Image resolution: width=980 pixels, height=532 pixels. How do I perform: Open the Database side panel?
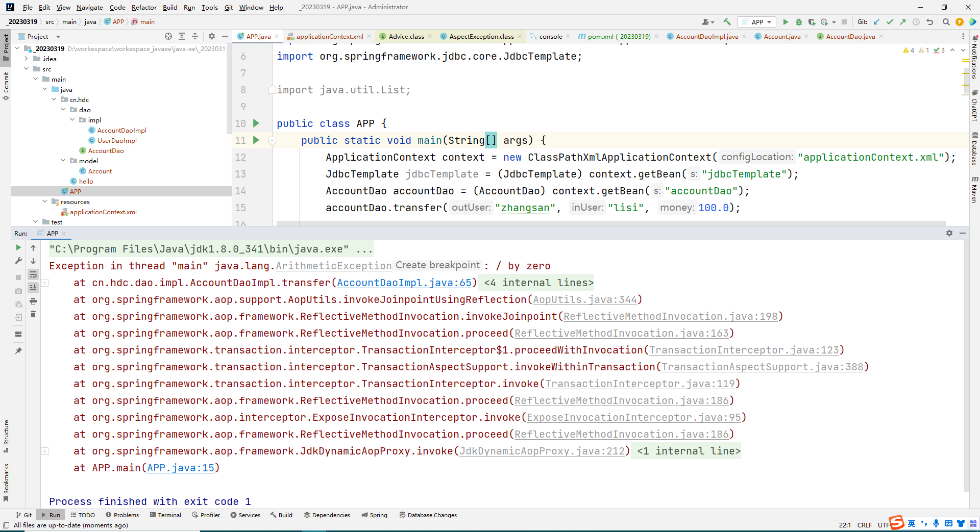point(974,149)
